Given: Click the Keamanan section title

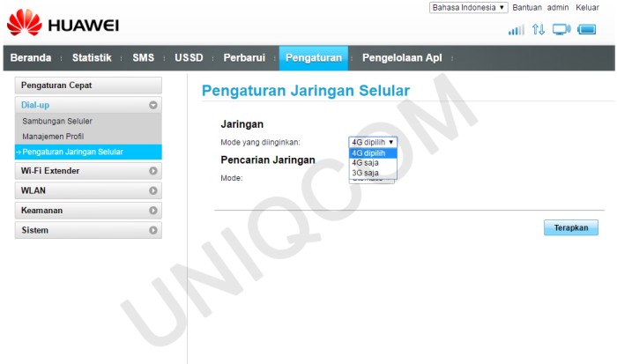Looking at the screenshot, I should point(41,211).
